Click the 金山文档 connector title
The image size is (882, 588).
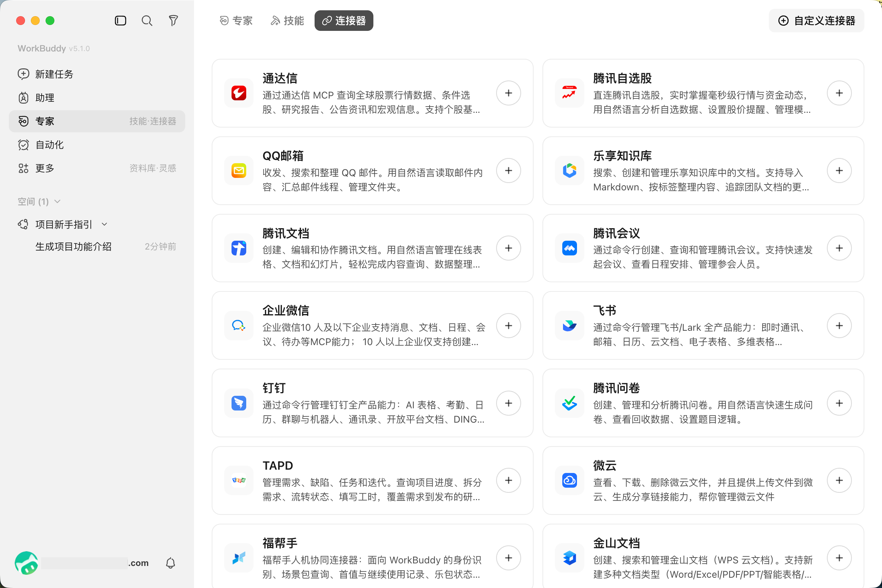pyautogui.click(x=616, y=543)
